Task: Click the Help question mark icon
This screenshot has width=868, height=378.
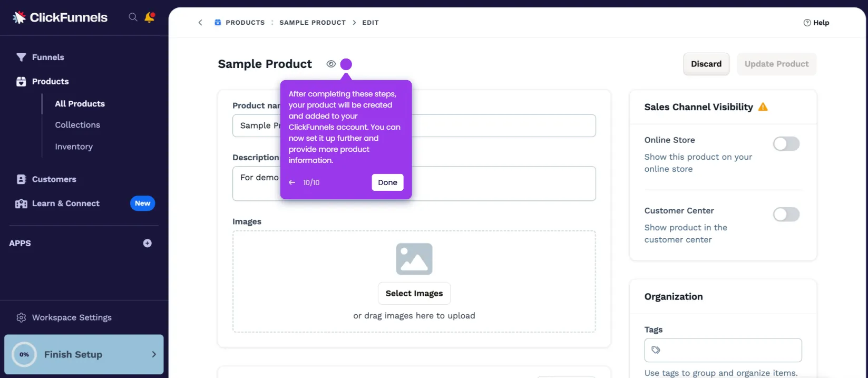Action: click(x=807, y=23)
